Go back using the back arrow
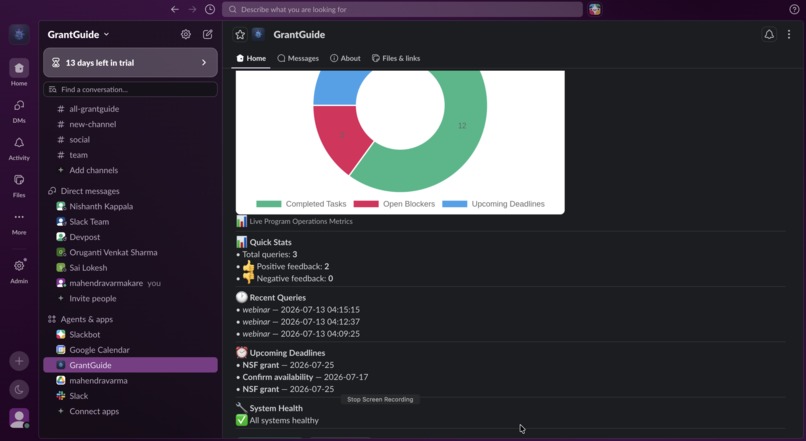The height and width of the screenshot is (441, 806). pyautogui.click(x=175, y=9)
